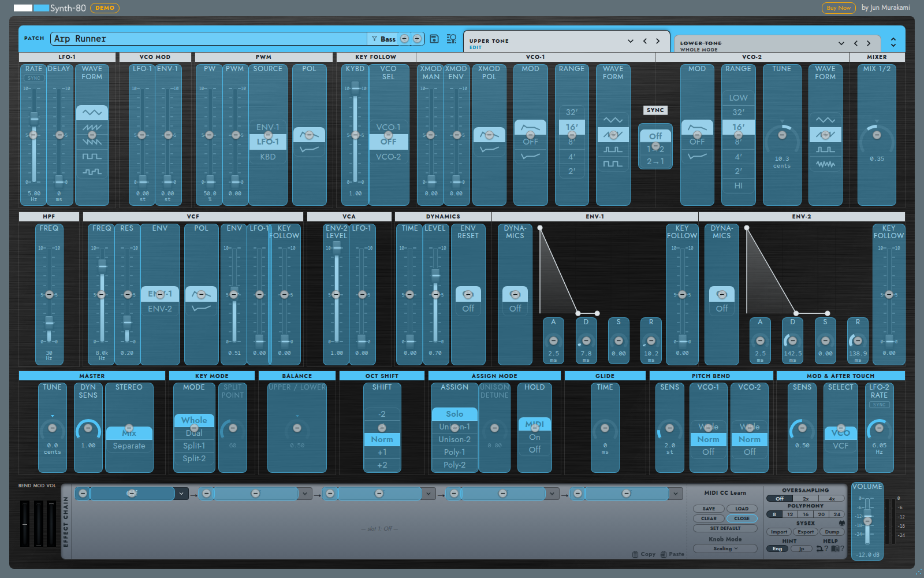Image resolution: width=924 pixels, height=578 pixels.
Task: Choose the VCO-1 square waveform icon
Action: coord(613,164)
